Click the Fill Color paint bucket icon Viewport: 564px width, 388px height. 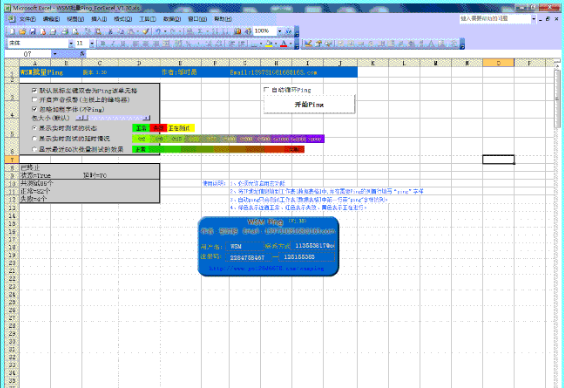click(268, 44)
